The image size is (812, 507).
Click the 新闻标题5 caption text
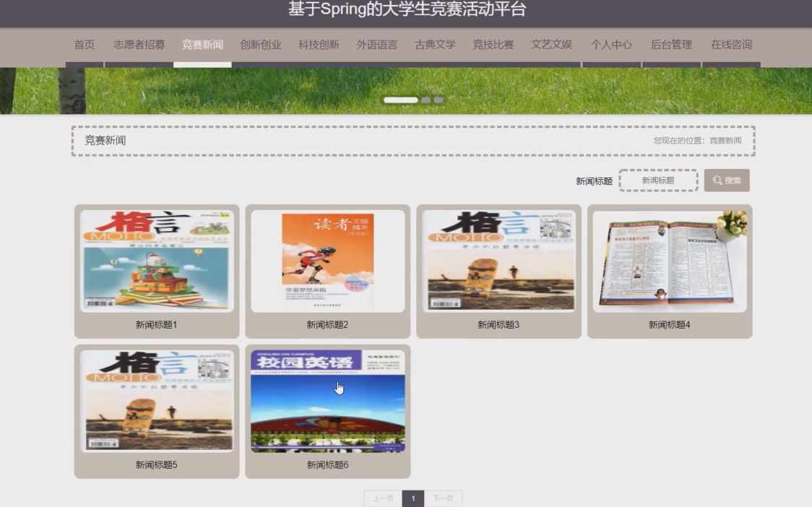(x=156, y=465)
